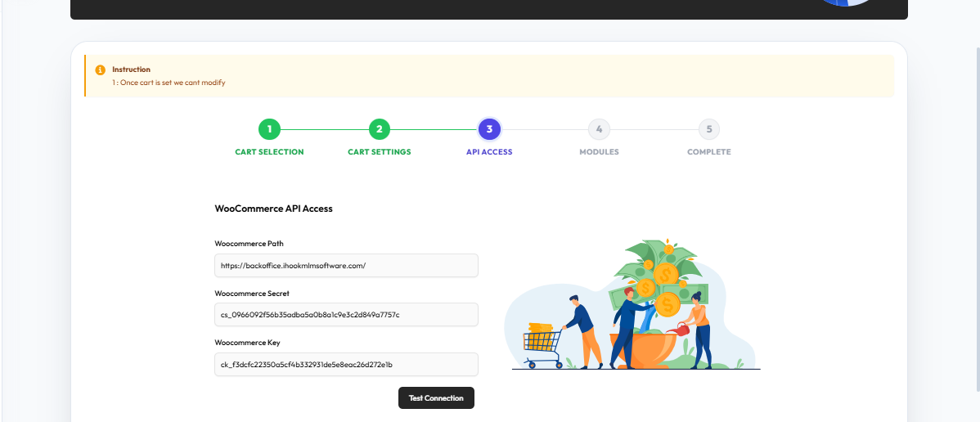The width and height of the screenshot is (980, 422).
Task: Click the Test Connection button
Action: (436, 397)
